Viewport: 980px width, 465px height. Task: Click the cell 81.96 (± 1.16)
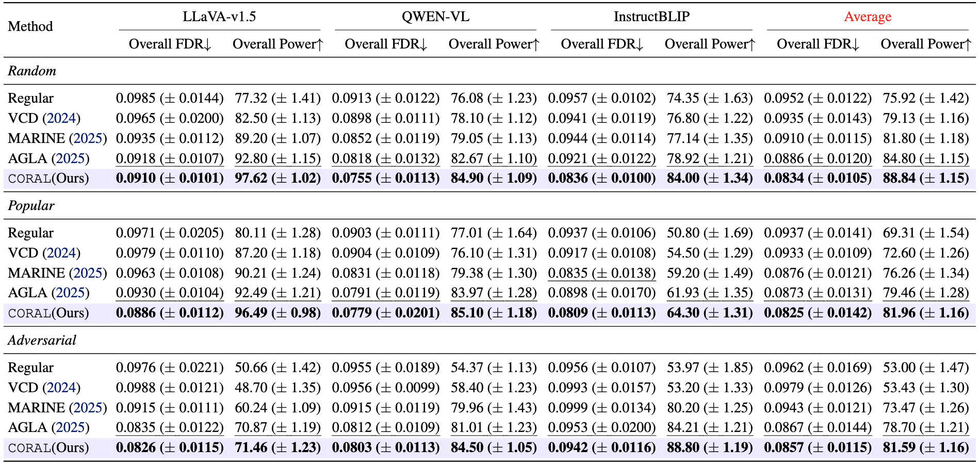(x=926, y=313)
